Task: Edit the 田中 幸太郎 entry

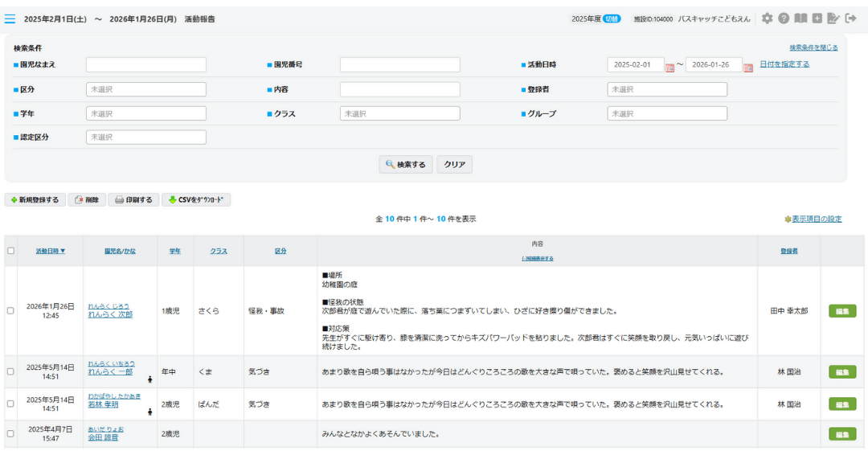Action: pyautogui.click(x=842, y=311)
